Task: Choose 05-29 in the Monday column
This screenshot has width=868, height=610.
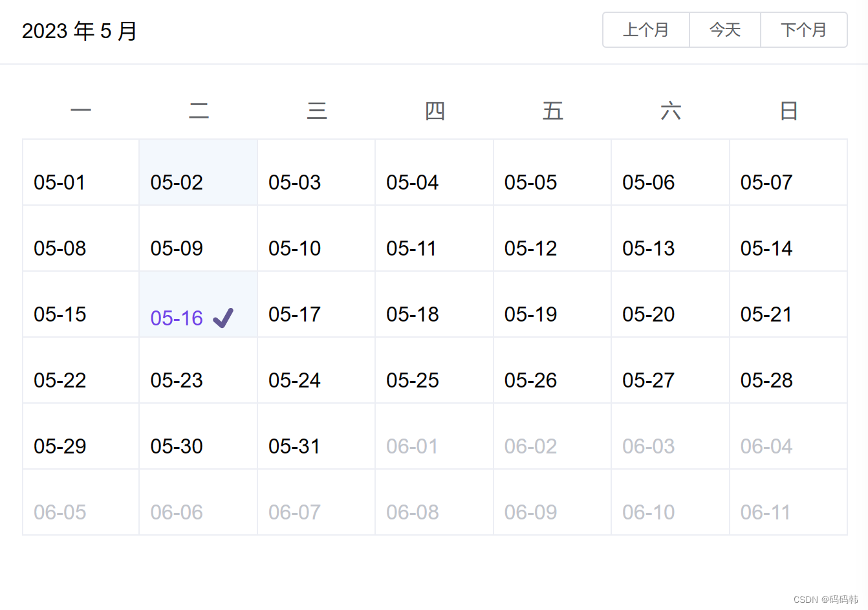Action: pyautogui.click(x=81, y=437)
